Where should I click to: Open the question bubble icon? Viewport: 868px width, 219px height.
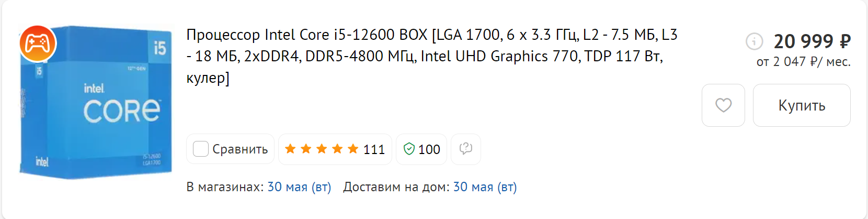(465, 149)
